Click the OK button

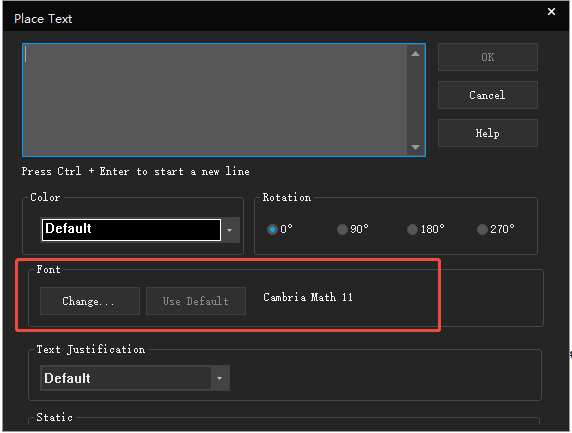(488, 57)
